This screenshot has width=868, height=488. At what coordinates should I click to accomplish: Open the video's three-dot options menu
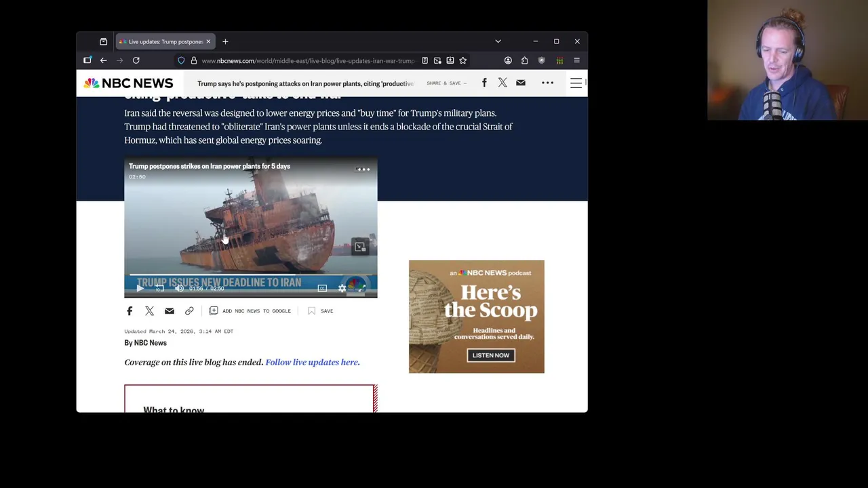point(363,169)
